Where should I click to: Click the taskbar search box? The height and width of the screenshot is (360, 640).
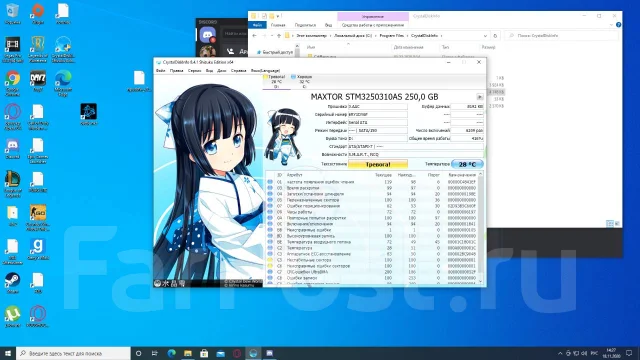point(73,353)
